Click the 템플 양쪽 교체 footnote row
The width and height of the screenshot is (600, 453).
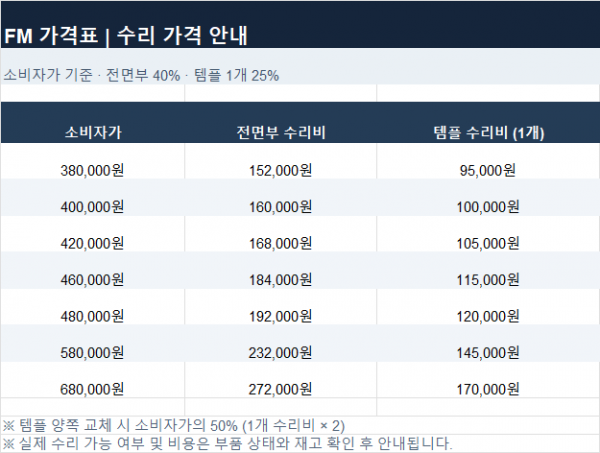(300, 425)
